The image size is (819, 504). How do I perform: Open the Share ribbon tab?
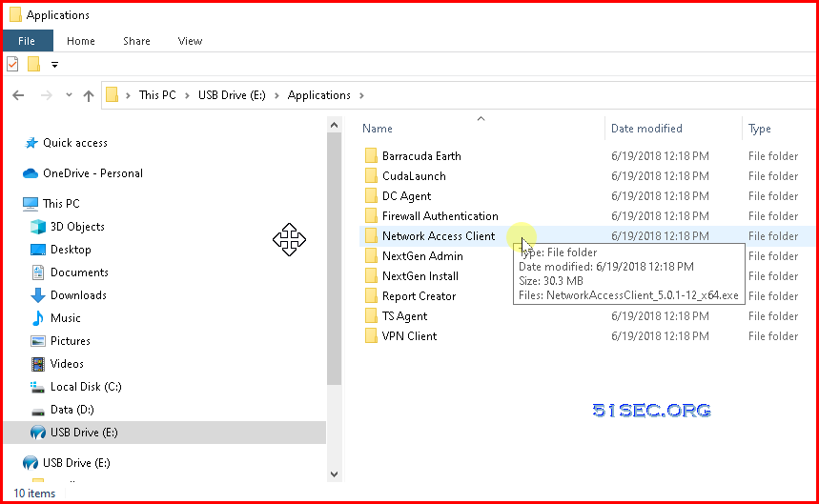tap(136, 41)
